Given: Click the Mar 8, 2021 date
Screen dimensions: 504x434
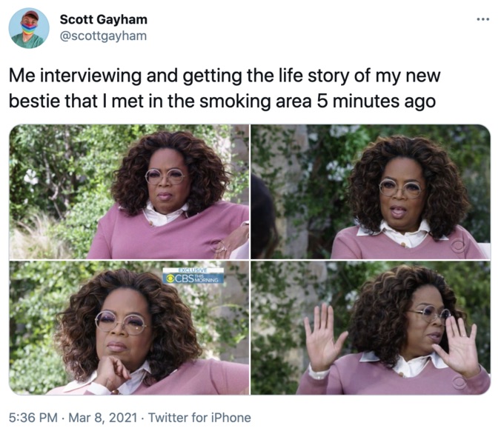Looking at the screenshot, I should point(103,418).
